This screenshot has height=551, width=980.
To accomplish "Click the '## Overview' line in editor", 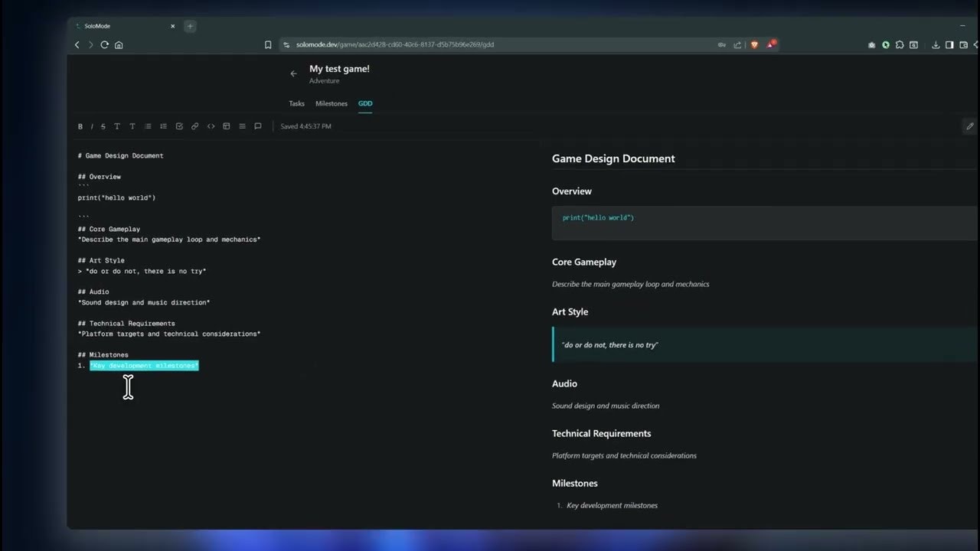I will pyautogui.click(x=100, y=177).
